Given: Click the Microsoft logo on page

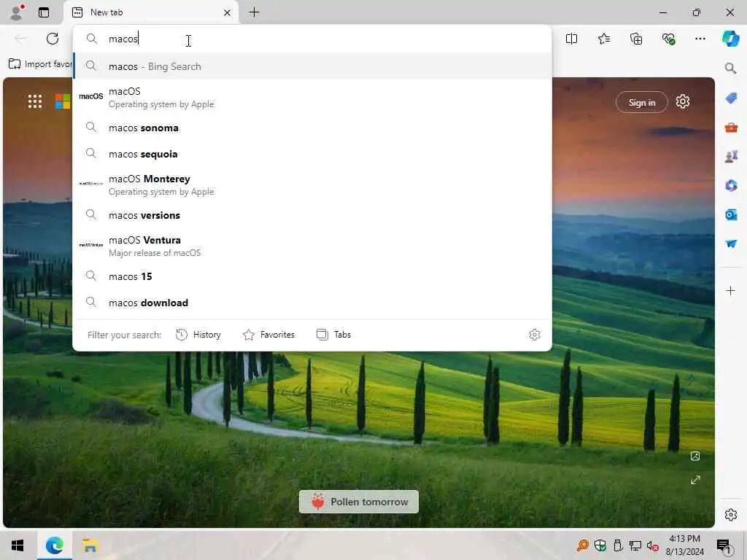Looking at the screenshot, I should tap(63, 101).
